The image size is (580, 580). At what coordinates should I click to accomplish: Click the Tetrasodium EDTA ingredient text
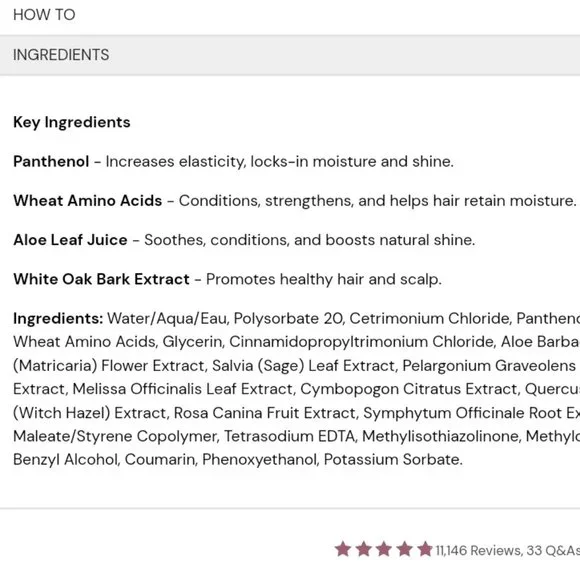coord(290,436)
